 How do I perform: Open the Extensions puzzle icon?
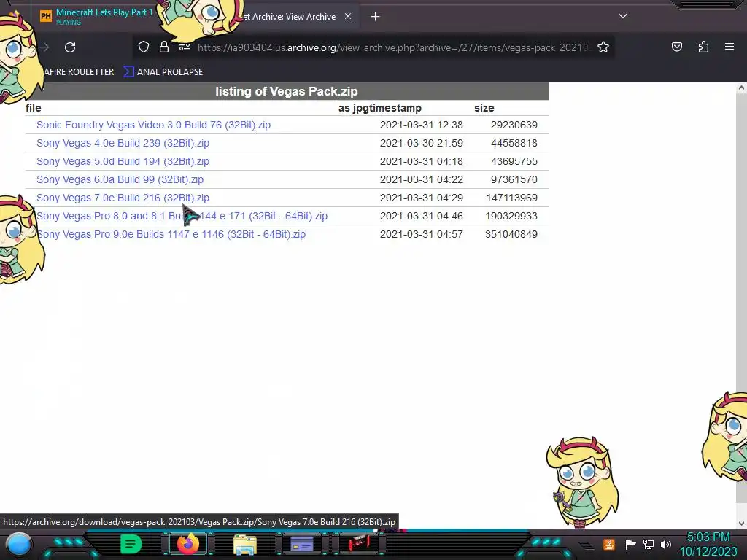pos(703,47)
